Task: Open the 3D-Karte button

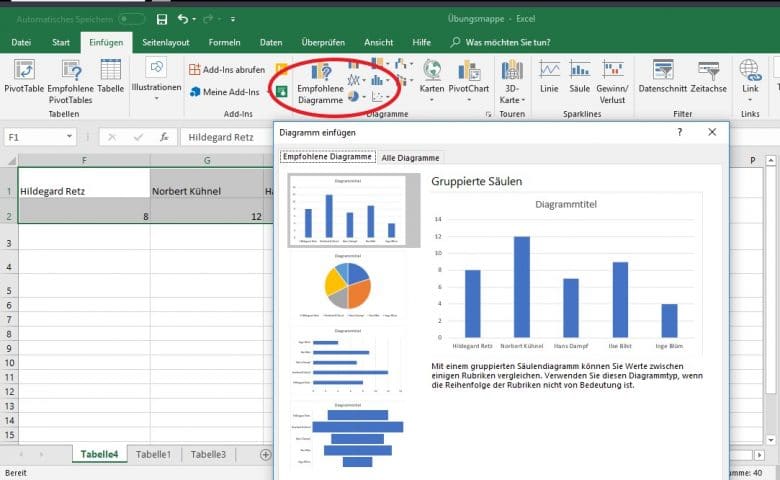Action: coord(512,82)
